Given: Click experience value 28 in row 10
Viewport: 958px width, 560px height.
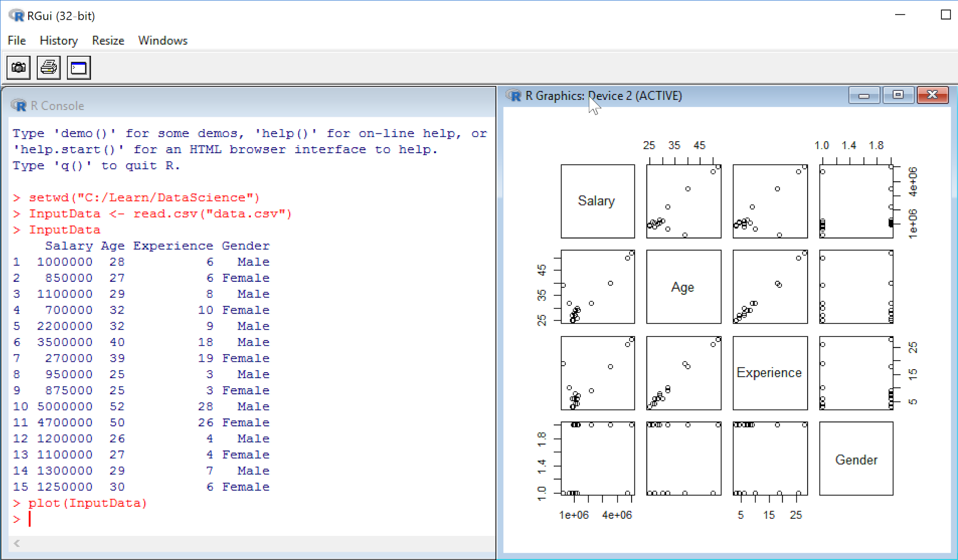Looking at the screenshot, I should (x=205, y=407).
